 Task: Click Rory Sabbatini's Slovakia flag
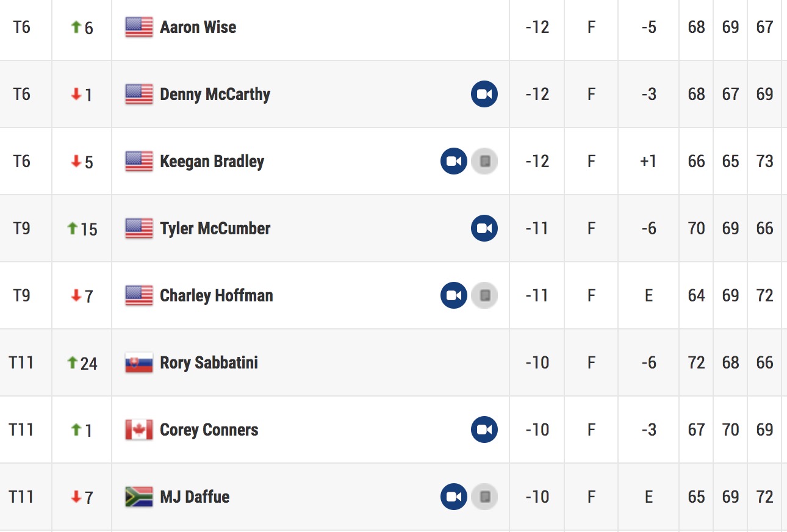pos(139,362)
